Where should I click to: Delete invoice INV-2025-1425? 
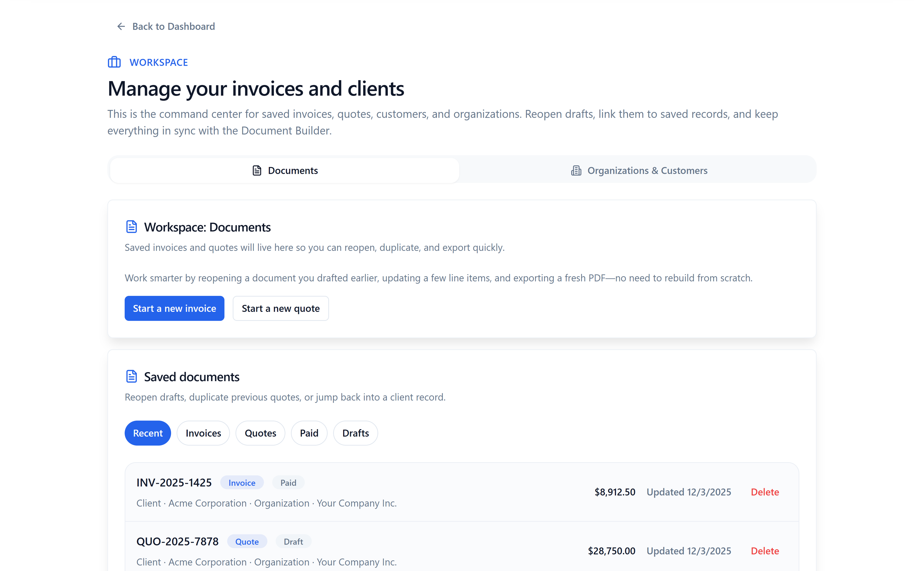[765, 492]
